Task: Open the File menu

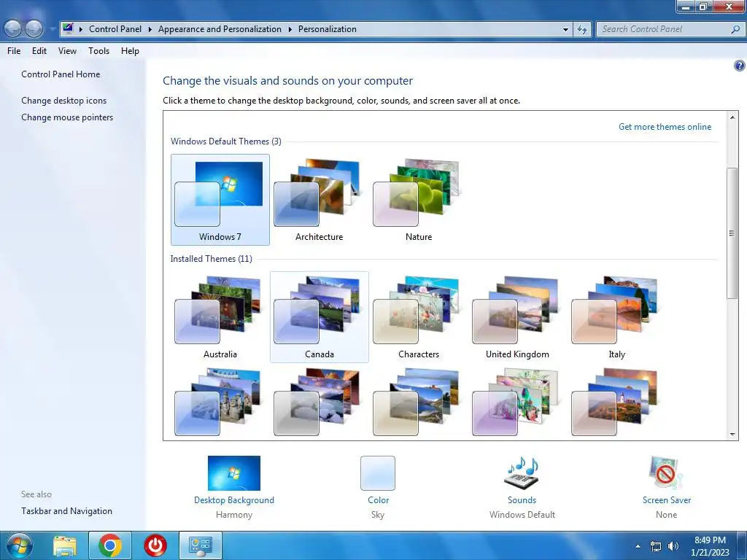Action: (x=14, y=51)
